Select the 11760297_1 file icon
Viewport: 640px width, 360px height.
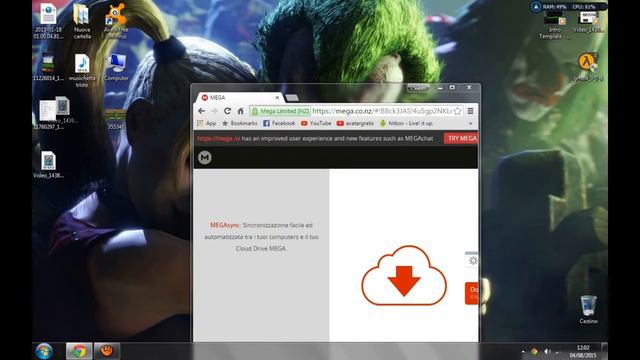(48, 114)
